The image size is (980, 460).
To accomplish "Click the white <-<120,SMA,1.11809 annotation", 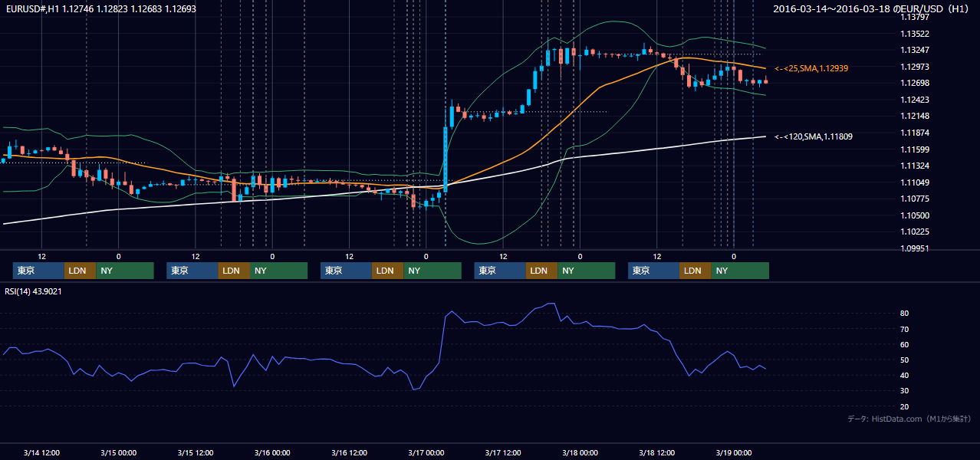I will click(x=813, y=136).
